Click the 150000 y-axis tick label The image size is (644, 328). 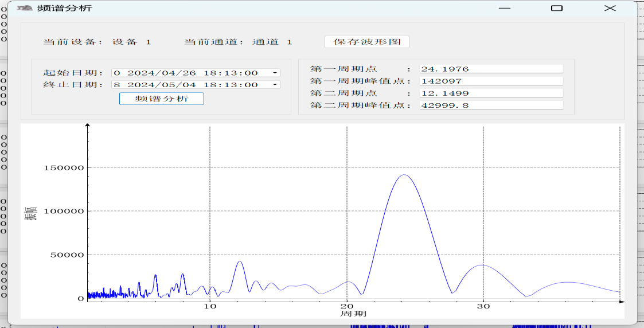pos(65,167)
